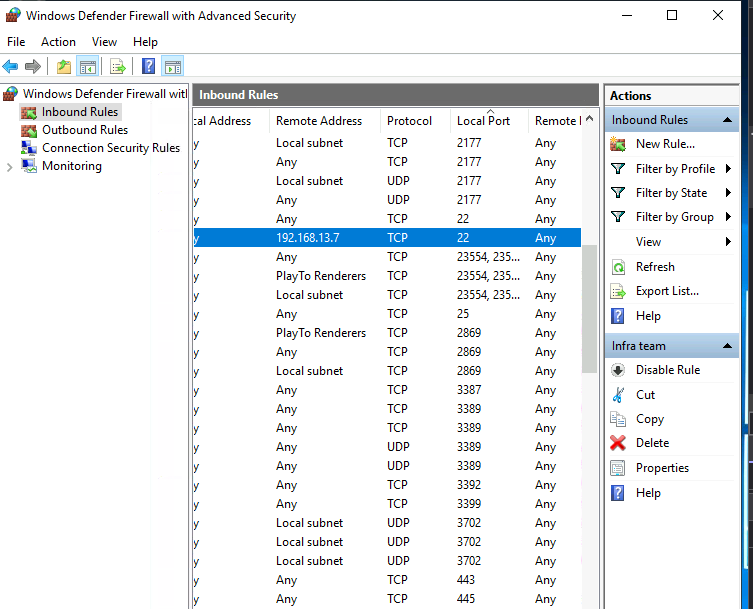753x609 pixels.
Task: Click the list scrollbar up arrow
Action: pos(590,119)
